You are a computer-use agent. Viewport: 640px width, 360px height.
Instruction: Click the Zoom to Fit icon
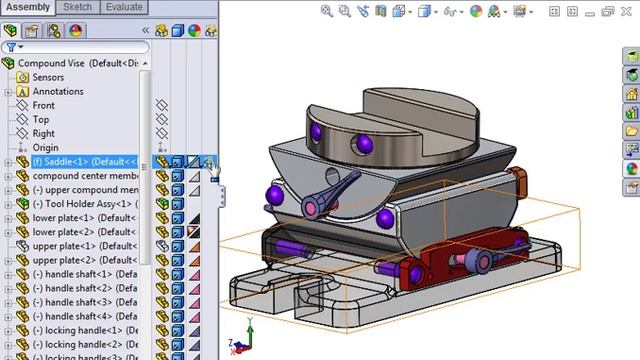coord(327,11)
